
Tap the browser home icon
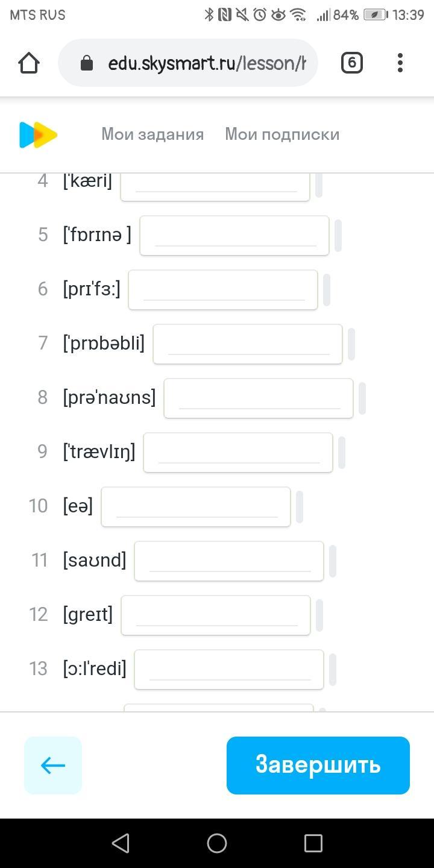coord(29,63)
